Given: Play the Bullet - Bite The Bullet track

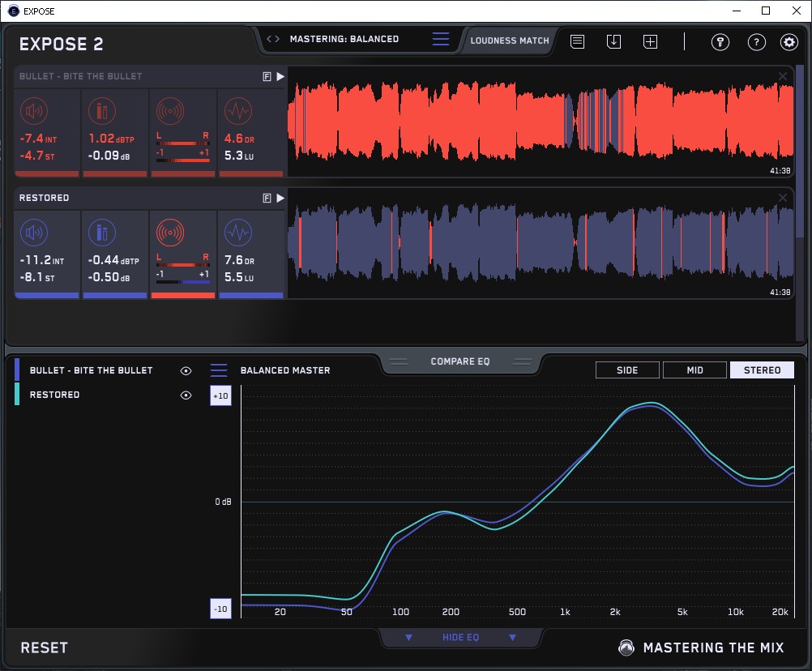Looking at the screenshot, I should [x=280, y=76].
